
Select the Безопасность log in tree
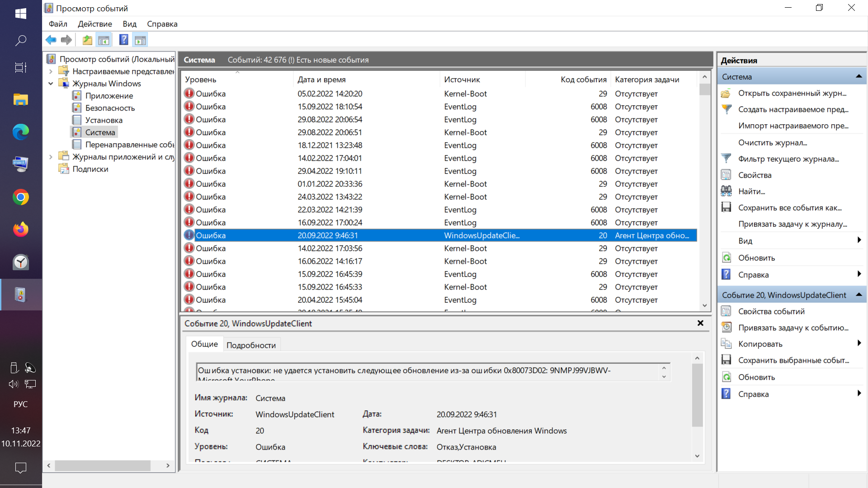(x=110, y=108)
